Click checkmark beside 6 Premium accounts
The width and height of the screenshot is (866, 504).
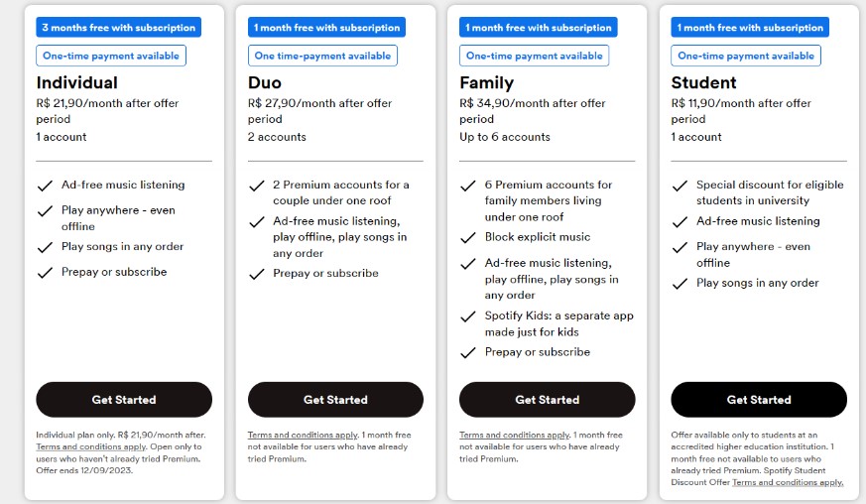coord(468,186)
